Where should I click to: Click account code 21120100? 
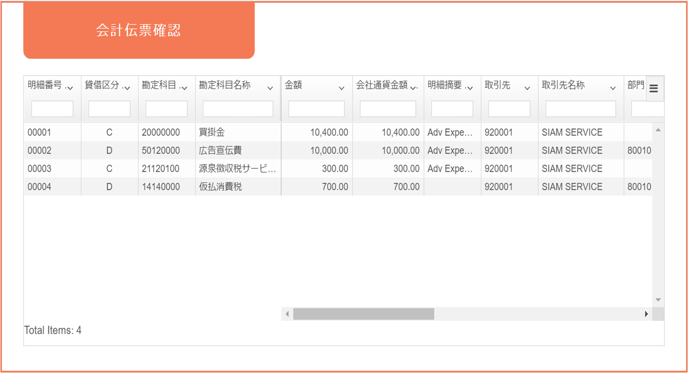[x=161, y=169]
